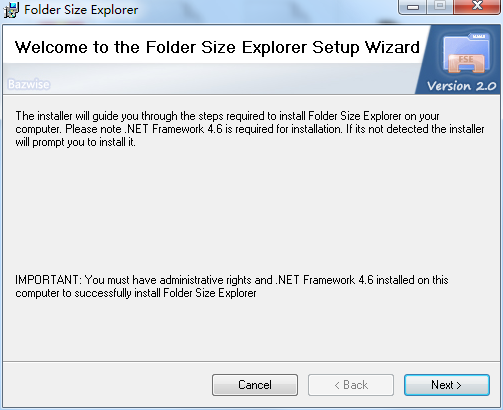Viewport: 503px width, 410px height.
Task: Click the Welcome Setup Wizard heading
Action: [217, 47]
